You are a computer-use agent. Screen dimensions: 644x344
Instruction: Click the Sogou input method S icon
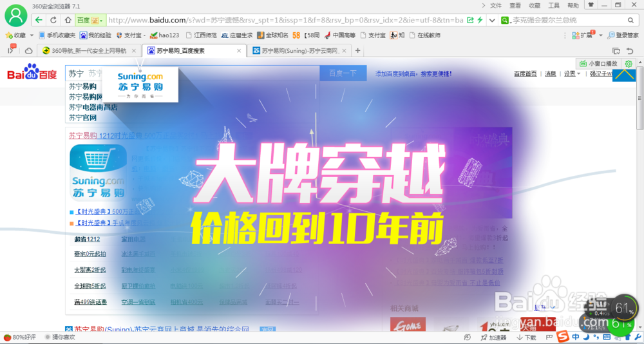[x=563, y=337]
